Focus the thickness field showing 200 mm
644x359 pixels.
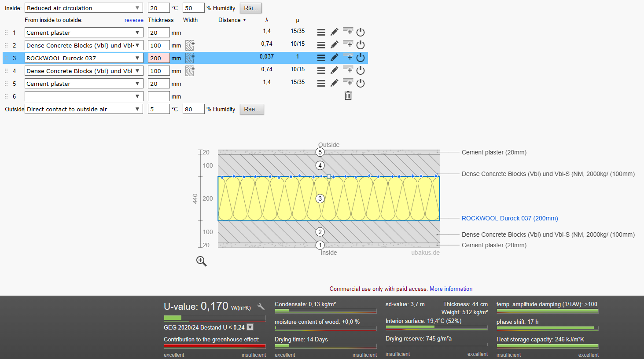pos(159,58)
